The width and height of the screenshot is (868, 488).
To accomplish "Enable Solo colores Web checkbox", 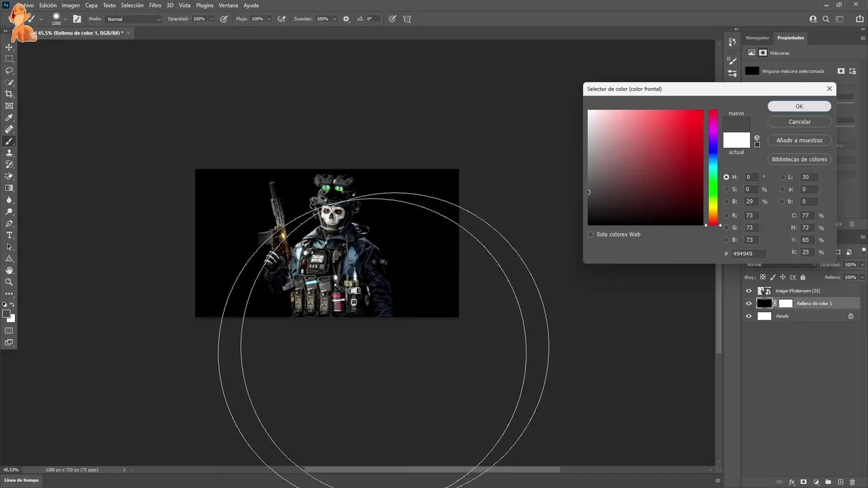I will coord(591,235).
